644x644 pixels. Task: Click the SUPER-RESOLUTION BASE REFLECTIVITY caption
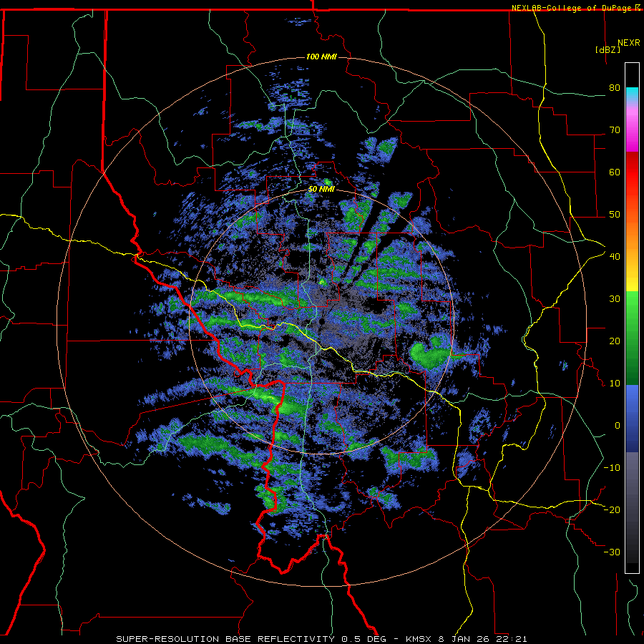225,639
